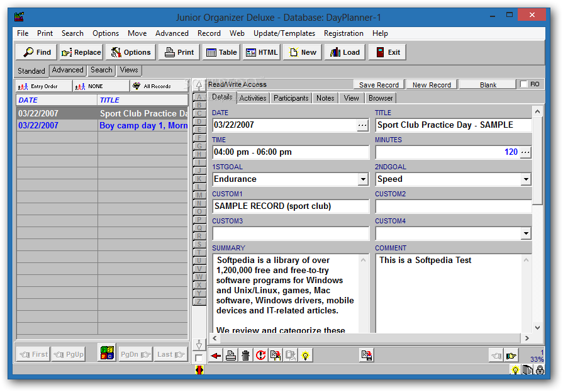
Task: Click the status bar documents icon
Action: [x=527, y=370]
